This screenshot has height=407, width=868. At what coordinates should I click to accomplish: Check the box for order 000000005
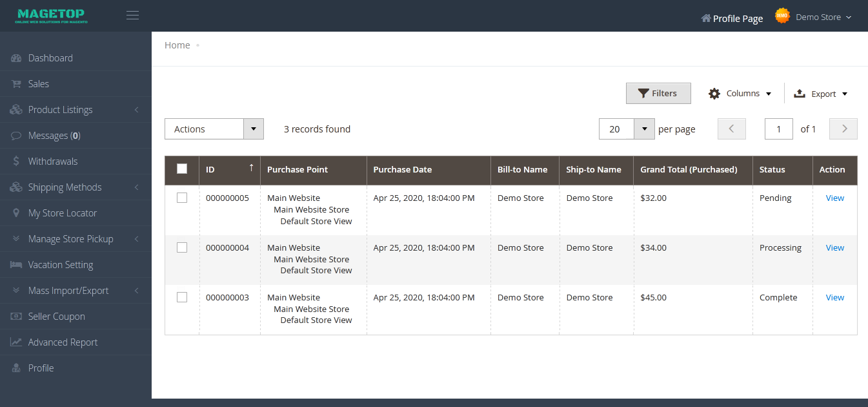(x=182, y=198)
